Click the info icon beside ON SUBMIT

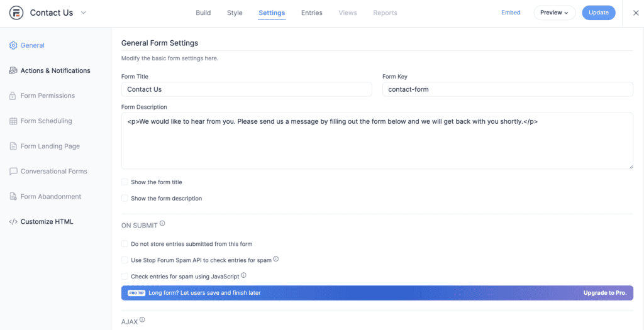[162, 224]
